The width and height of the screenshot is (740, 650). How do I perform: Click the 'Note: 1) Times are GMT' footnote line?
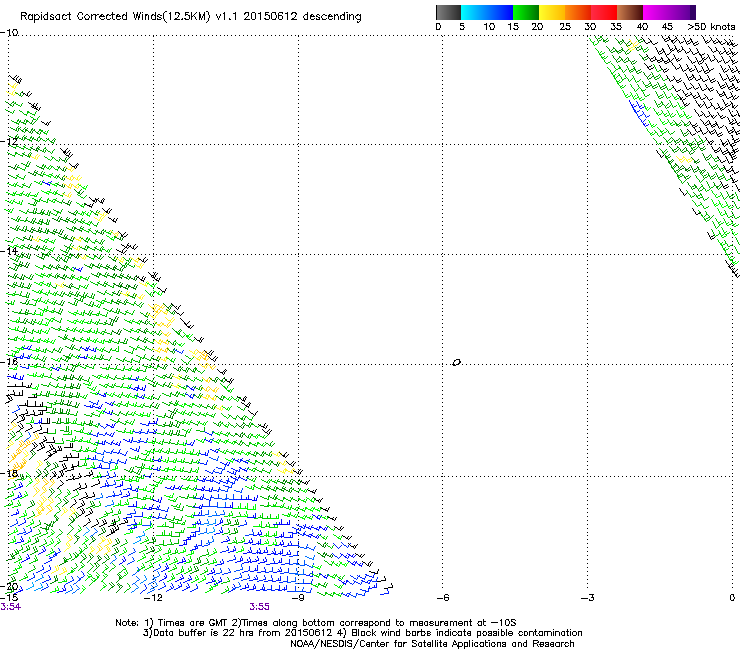pyautogui.click(x=316, y=623)
